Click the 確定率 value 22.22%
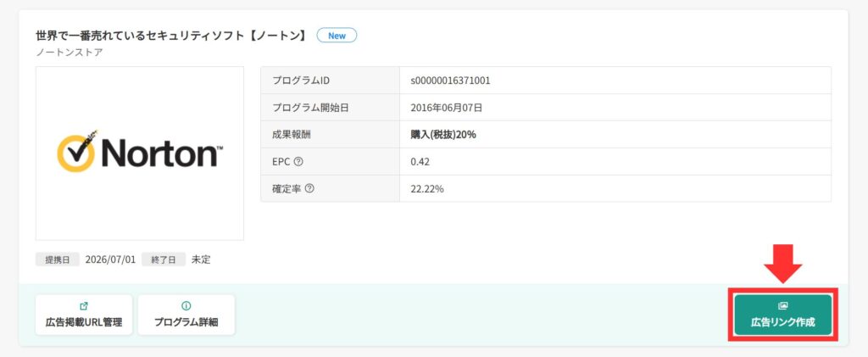The image size is (868, 357). pyautogui.click(x=427, y=189)
